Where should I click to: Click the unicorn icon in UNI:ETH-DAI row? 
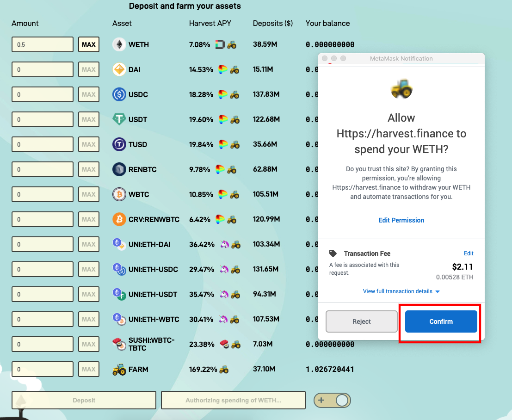225,244
